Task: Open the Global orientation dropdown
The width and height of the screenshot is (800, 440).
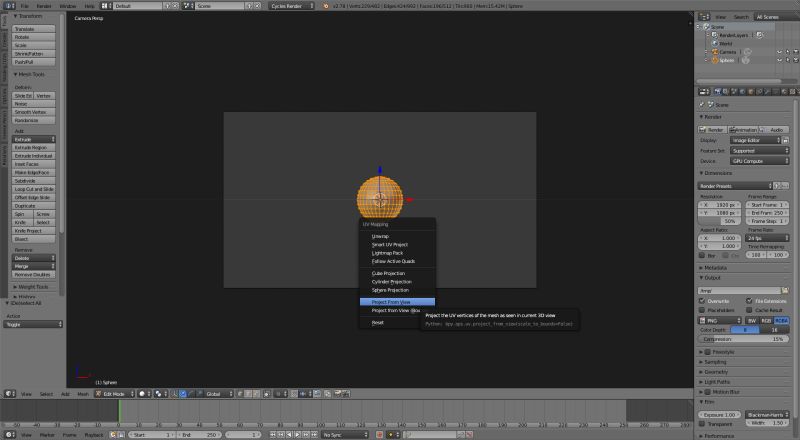Action: point(218,394)
